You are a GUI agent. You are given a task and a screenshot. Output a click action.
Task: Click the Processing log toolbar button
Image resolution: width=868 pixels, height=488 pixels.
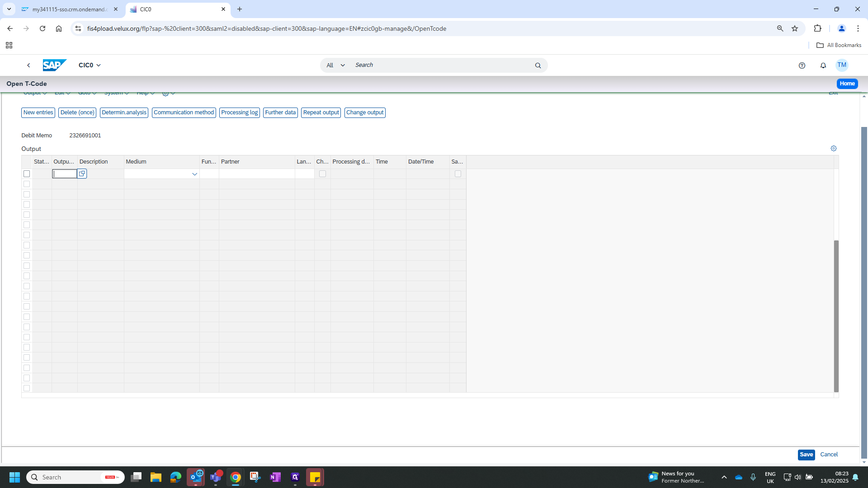239,113
